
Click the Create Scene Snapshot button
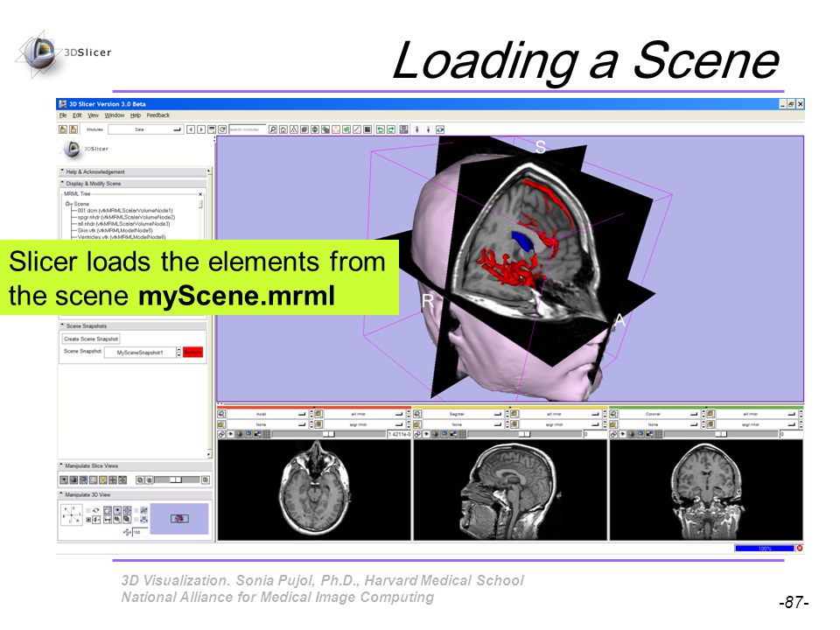pyautogui.click(x=91, y=339)
